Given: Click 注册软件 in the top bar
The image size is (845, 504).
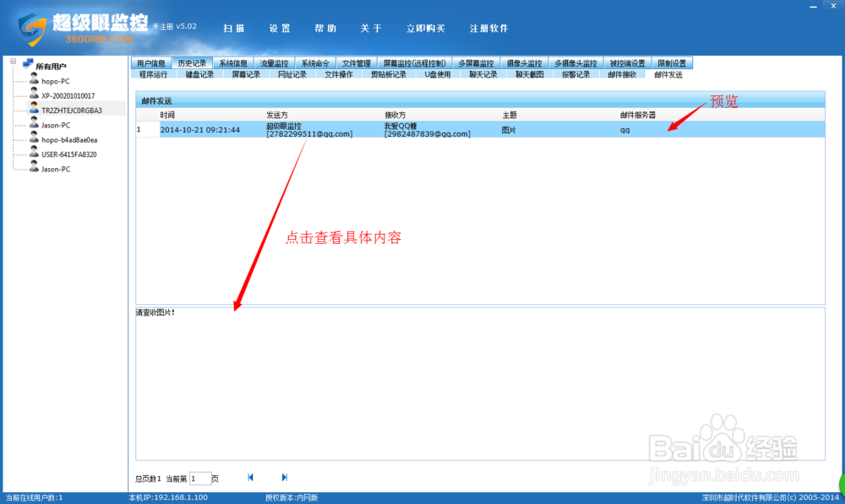Looking at the screenshot, I should tap(488, 29).
